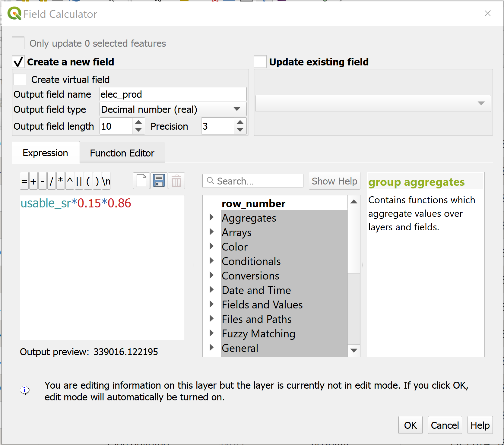The image size is (504, 445).
Task: Click the plus operator button
Action: [33, 181]
